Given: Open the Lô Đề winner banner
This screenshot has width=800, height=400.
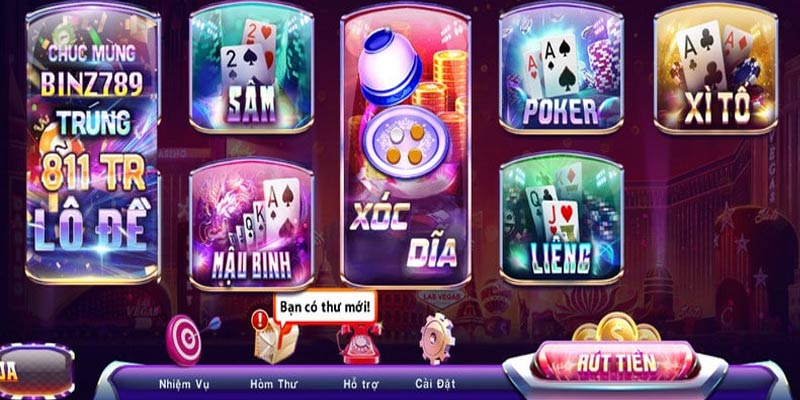Looking at the screenshot, I should click(93, 143).
